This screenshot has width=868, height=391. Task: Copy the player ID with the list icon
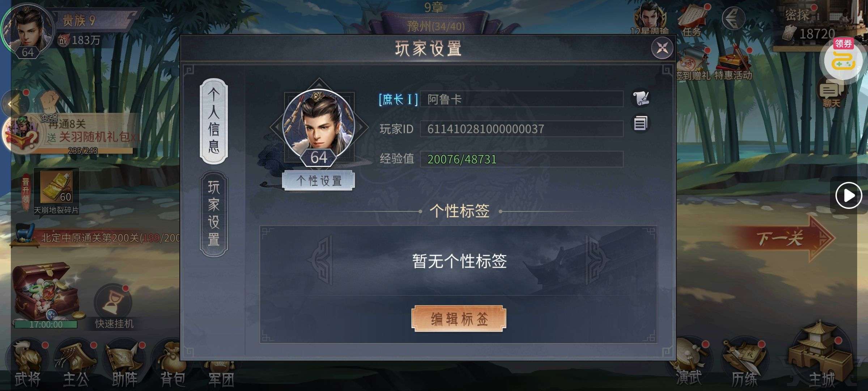point(641,123)
